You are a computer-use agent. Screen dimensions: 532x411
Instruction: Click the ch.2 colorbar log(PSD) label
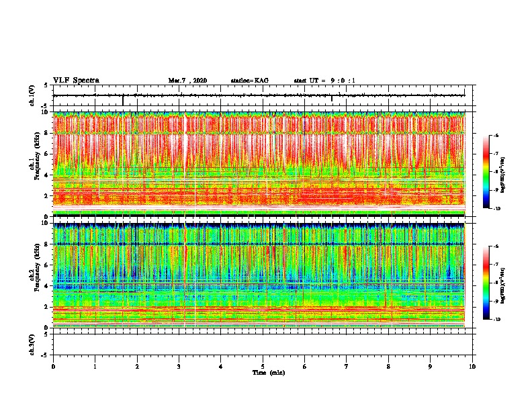click(502, 286)
